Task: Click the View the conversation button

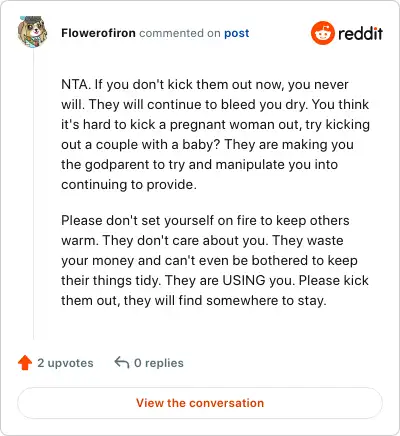Action: tap(200, 403)
